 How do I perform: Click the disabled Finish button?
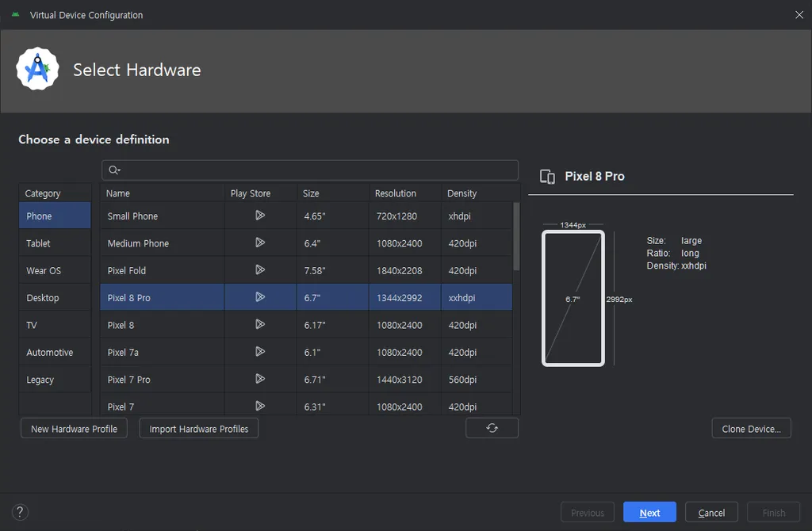click(x=774, y=512)
